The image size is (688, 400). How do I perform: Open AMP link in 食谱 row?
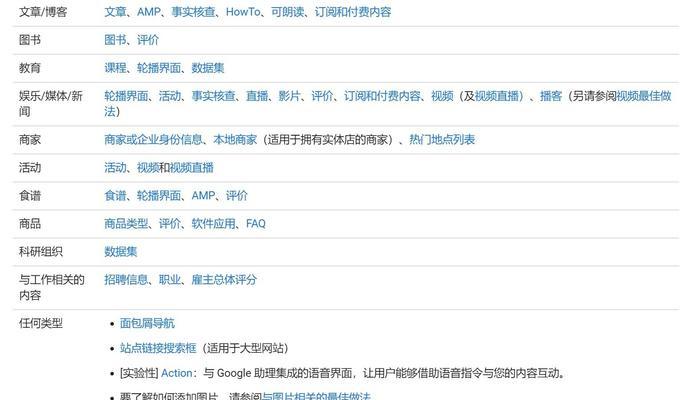[x=203, y=196]
